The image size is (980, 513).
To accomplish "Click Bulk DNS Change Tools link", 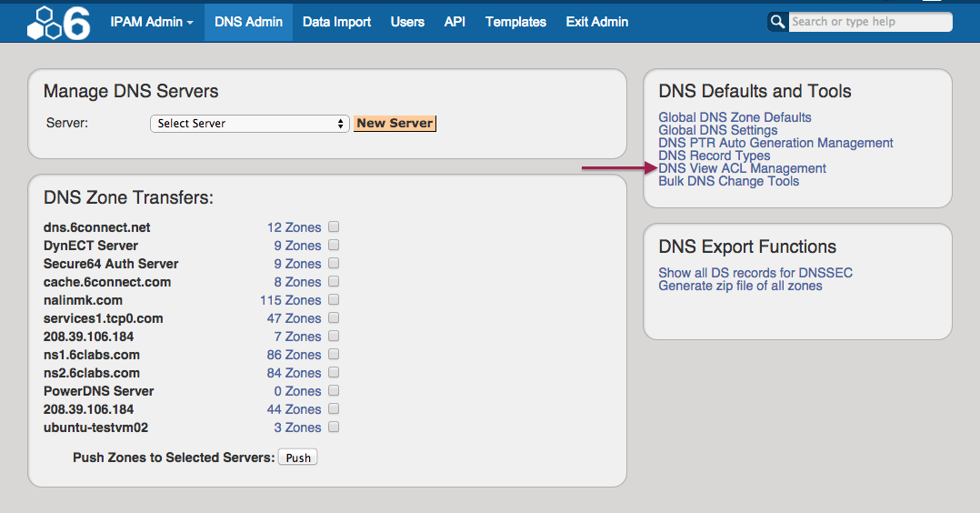I will coord(728,181).
